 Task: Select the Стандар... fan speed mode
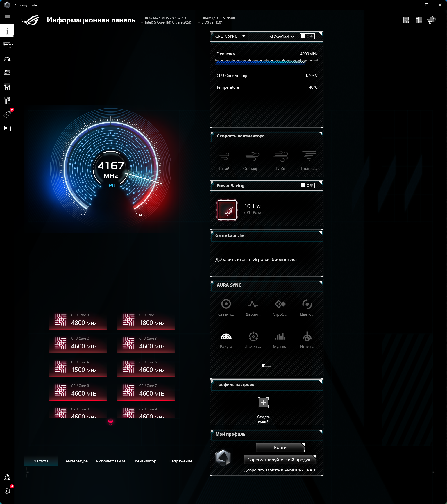(252, 161)
